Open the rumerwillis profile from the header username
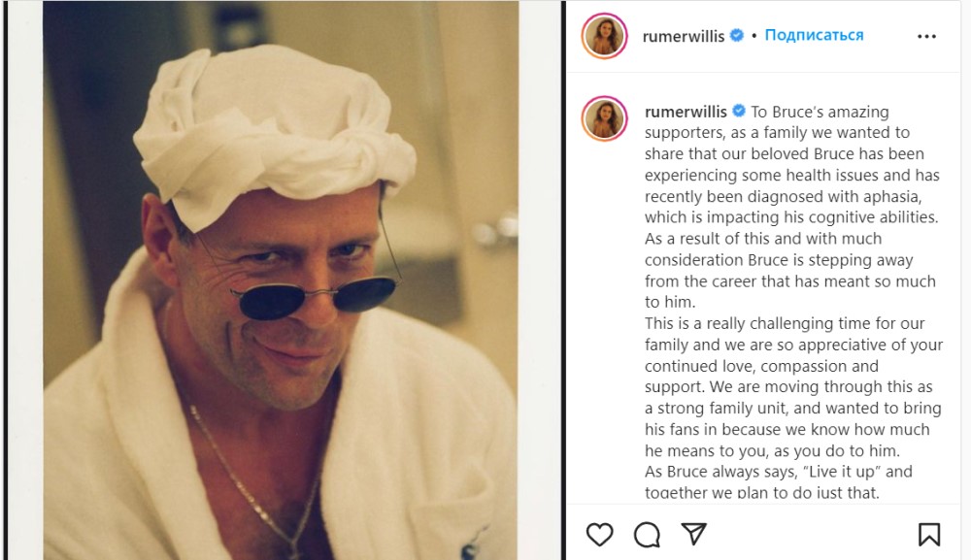This screenshot has height=560, width=971. click(683, 36)
